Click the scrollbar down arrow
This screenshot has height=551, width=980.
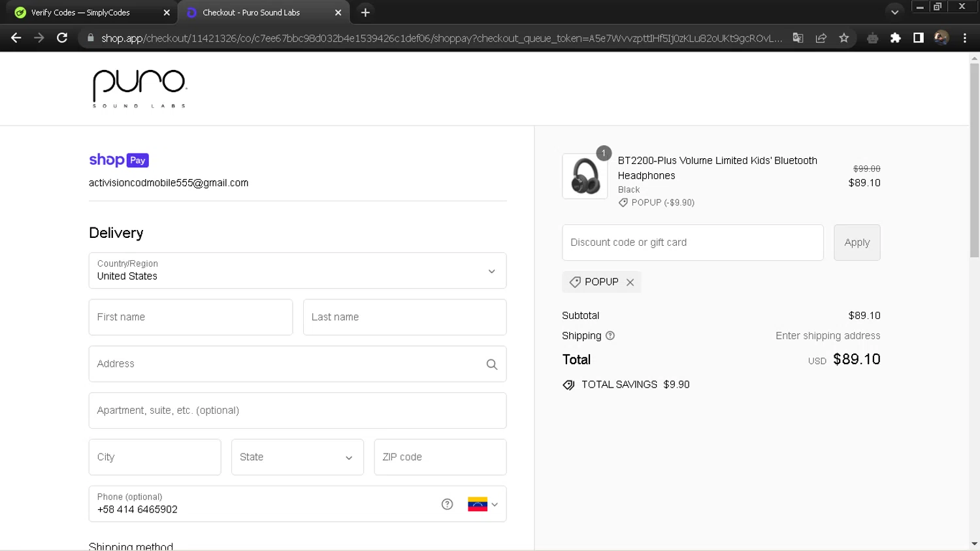(x=974, y=544)
